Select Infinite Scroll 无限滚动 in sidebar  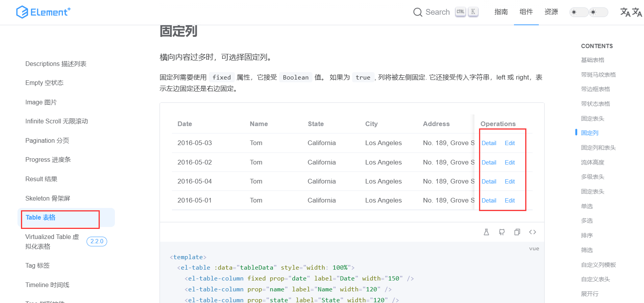pos(57,121)
